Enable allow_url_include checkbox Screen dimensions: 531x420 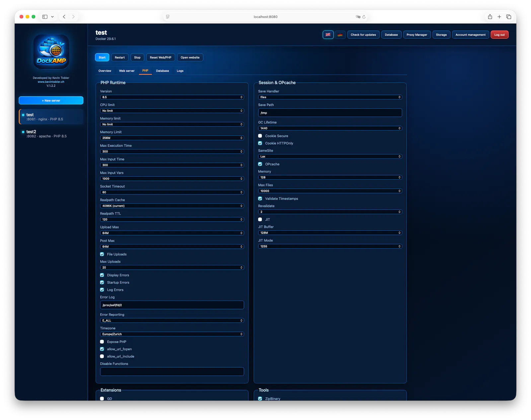tap(102, 356)
